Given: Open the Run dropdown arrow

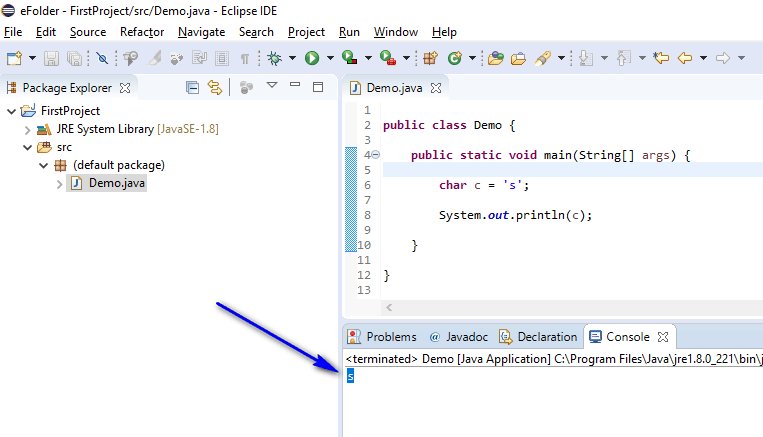Looking at the screenshot, I should 330,58.
